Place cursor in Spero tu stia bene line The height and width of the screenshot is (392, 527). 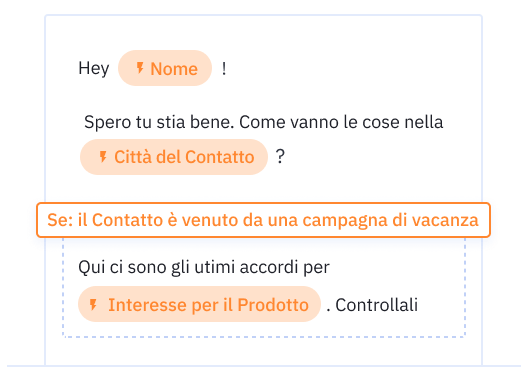[264, 122]
